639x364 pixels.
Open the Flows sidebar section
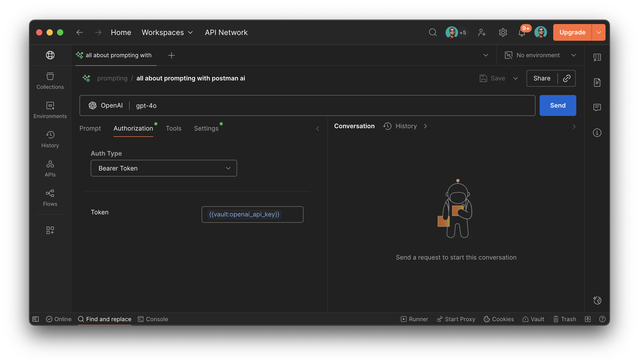pyautogui.click(x=50, y=198)
